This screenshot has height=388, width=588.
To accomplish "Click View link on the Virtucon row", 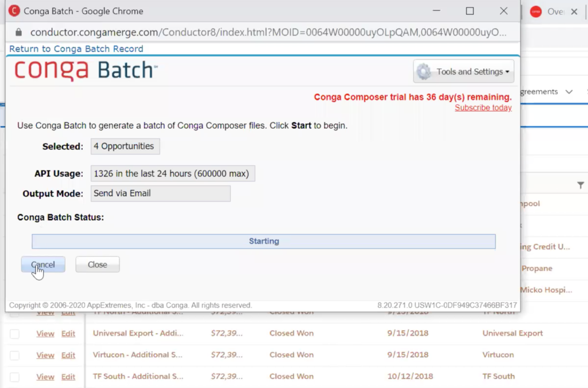I will coord(45,355).
